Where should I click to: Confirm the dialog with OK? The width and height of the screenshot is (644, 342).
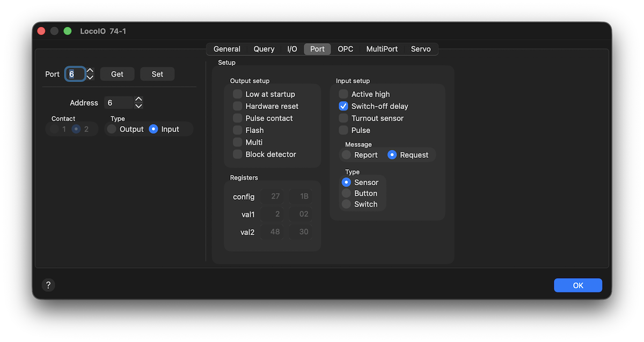coord(577,285)
